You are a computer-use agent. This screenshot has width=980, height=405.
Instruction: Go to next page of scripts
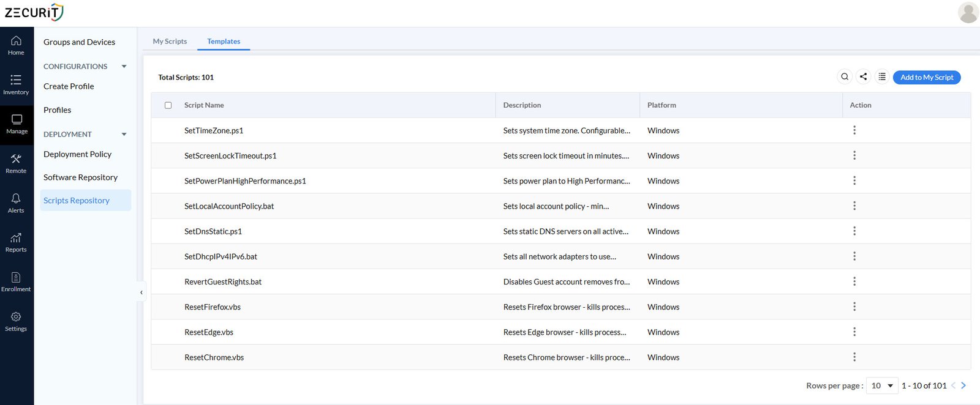tap(963, 385)
